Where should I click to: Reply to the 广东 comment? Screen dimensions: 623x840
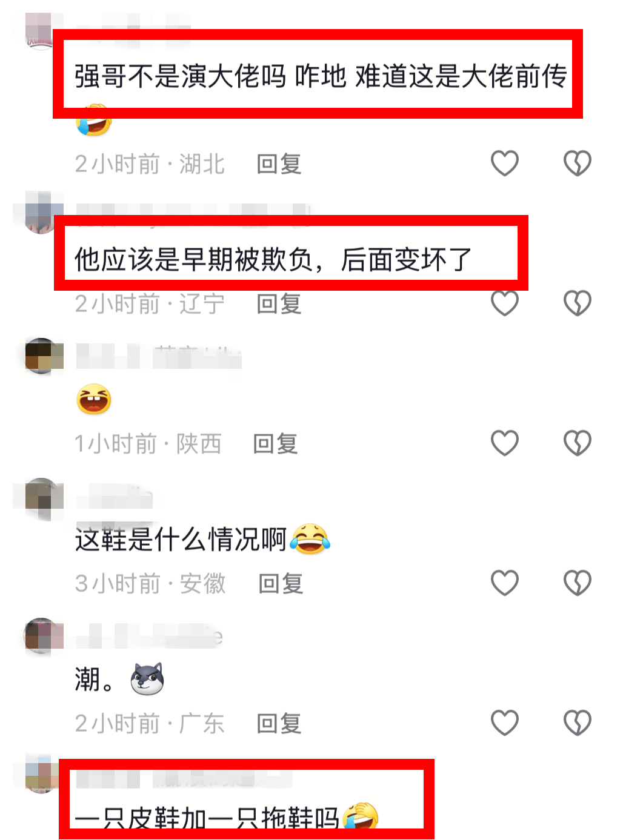pyautogui.click(x=279, y=724)
